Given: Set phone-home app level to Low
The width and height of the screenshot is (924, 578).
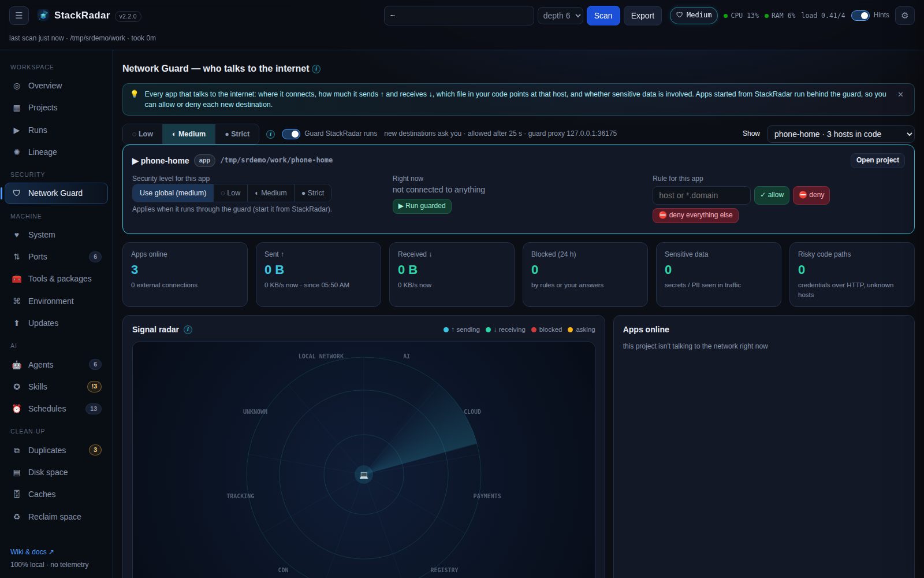Looking at the screenshot, I should coord(230,193).
